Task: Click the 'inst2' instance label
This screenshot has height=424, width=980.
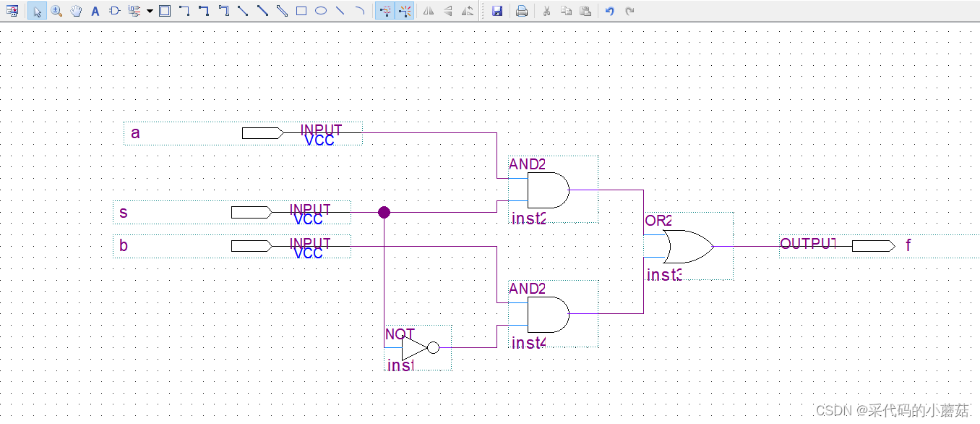Action: (529, 219)
